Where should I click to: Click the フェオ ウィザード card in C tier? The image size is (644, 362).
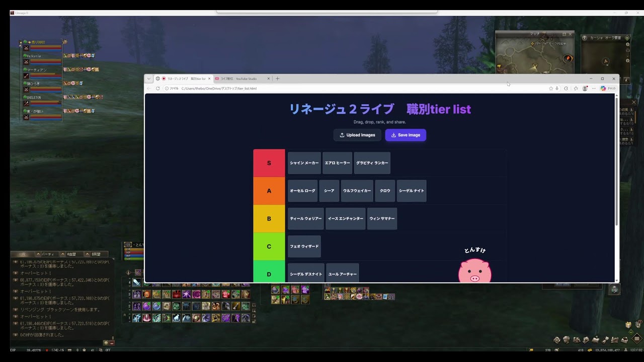point(304,246)
